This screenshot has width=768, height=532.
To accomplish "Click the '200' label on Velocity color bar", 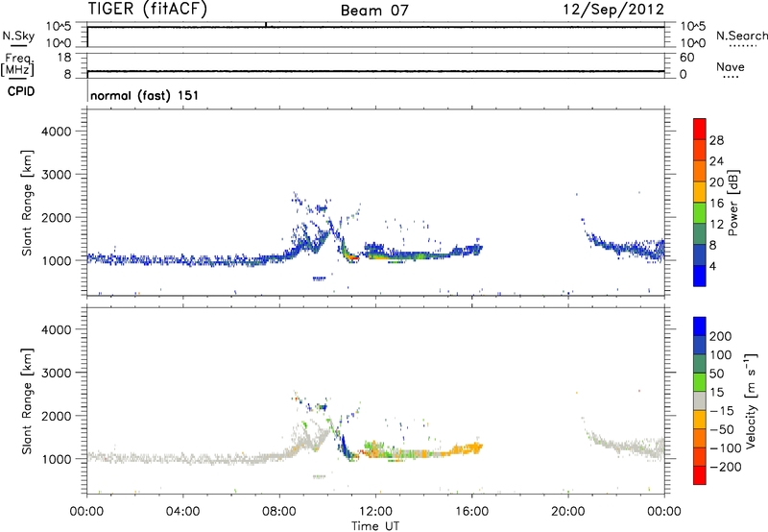I will [721, 336].
